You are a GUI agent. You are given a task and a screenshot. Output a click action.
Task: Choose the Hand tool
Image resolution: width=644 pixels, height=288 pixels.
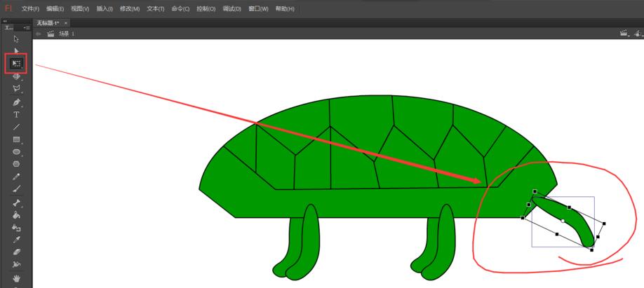pos(16,278)
